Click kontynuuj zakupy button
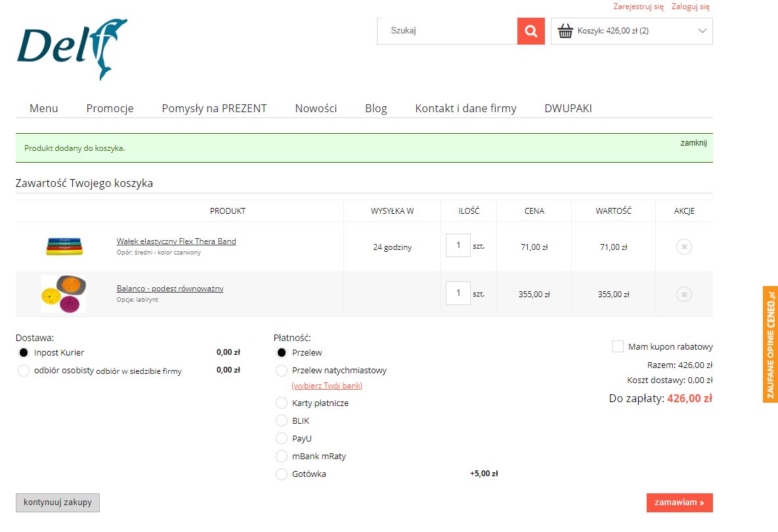This screenshot has width=778, height=532. click(x=58, y=502)
